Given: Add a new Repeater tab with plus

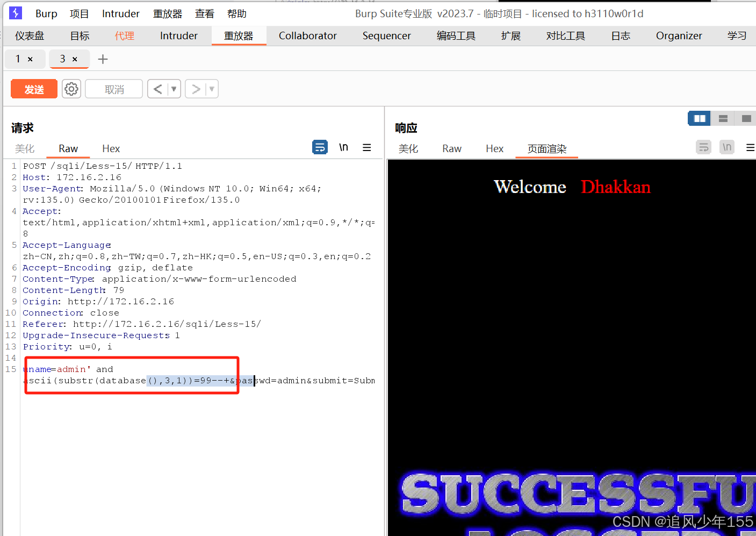Looking at the screenshot, I should 103,59.
